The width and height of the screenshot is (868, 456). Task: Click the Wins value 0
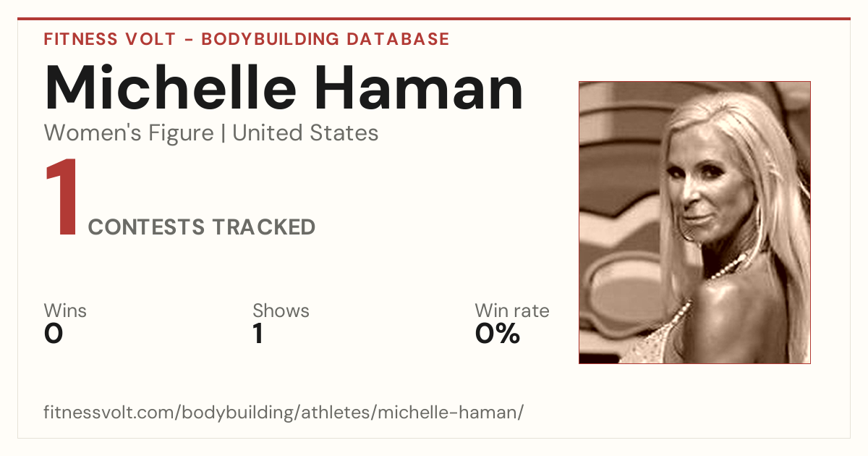click(54, 334)
